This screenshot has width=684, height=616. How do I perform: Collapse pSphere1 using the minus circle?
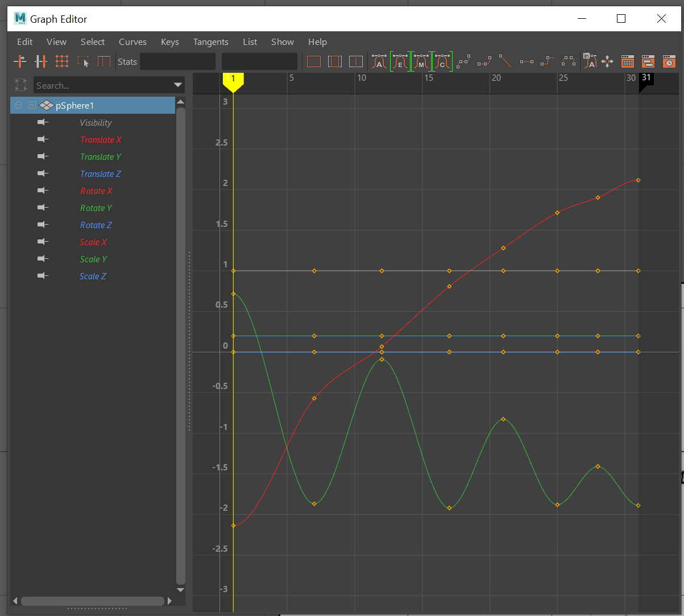(18, 105)
